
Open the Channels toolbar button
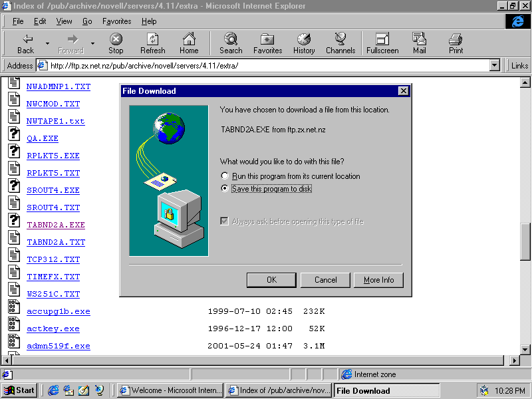[340, 43]
